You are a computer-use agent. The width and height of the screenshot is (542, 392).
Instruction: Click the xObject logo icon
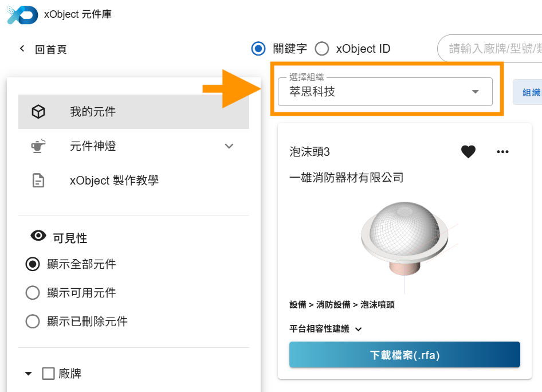click(22, 14)
